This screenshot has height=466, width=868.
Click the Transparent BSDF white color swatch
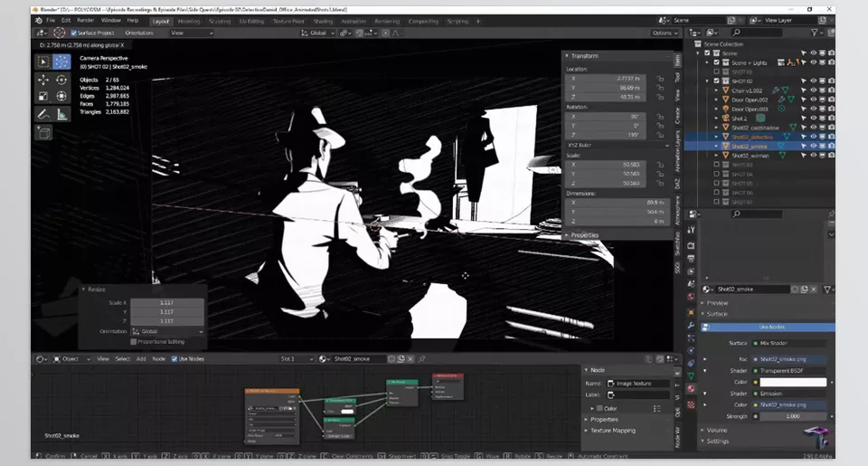point(793,382)
